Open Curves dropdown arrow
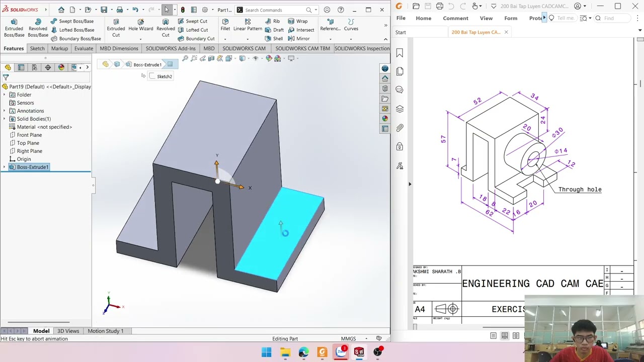 (x=351, y=39)
